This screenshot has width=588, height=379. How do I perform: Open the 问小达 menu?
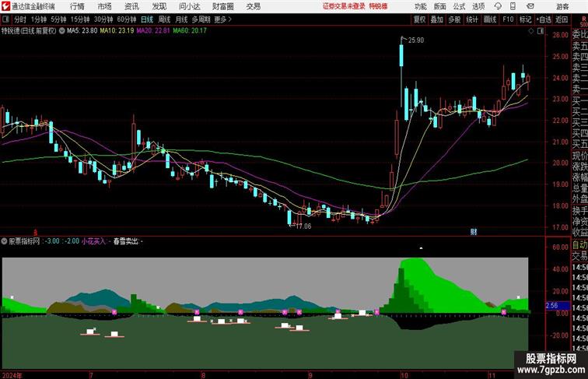[189, 6]
